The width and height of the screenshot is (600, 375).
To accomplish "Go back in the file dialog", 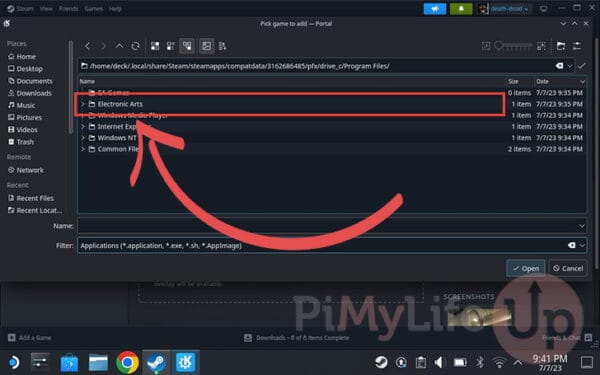I will pyautogui.click(x=88, y=46).
